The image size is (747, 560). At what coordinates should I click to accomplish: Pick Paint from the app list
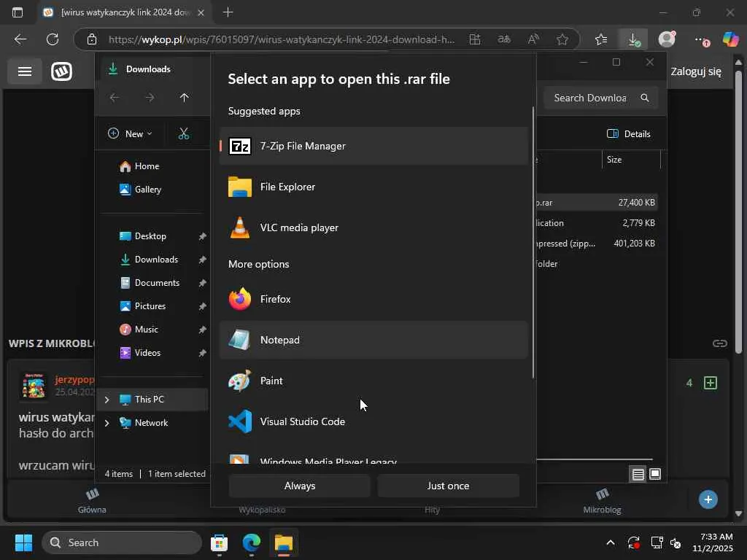373,381
